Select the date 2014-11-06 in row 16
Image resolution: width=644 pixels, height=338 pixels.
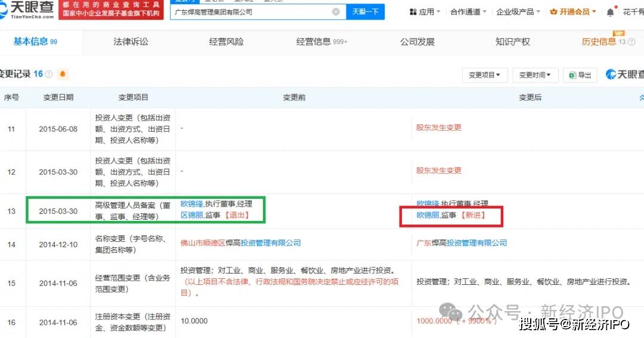pos(58,322)
